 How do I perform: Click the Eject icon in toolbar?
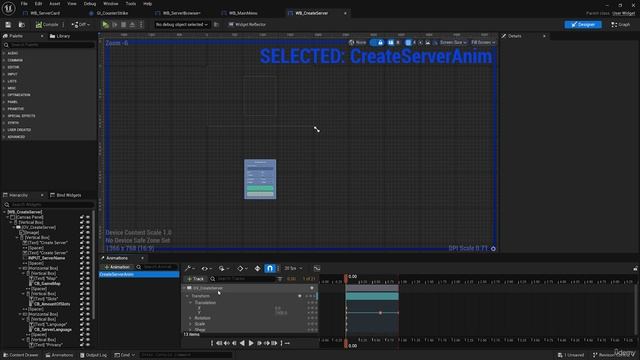(x=132, y=25)
